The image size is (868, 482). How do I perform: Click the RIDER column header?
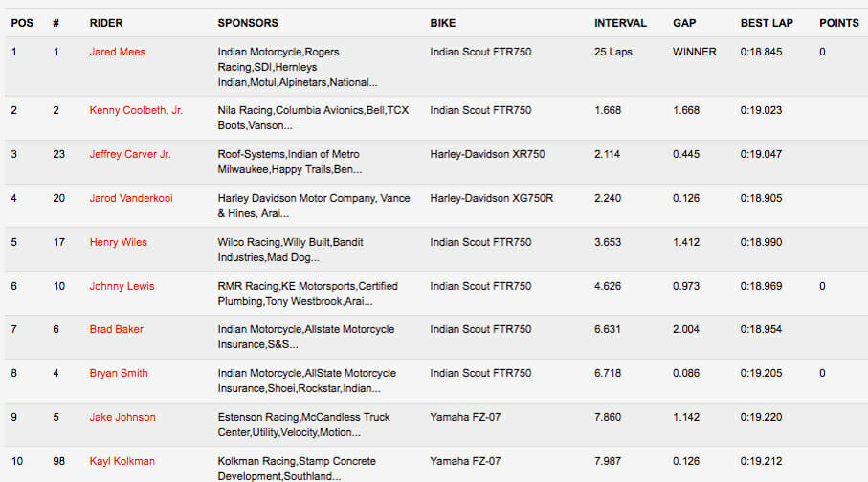(105, 23)
